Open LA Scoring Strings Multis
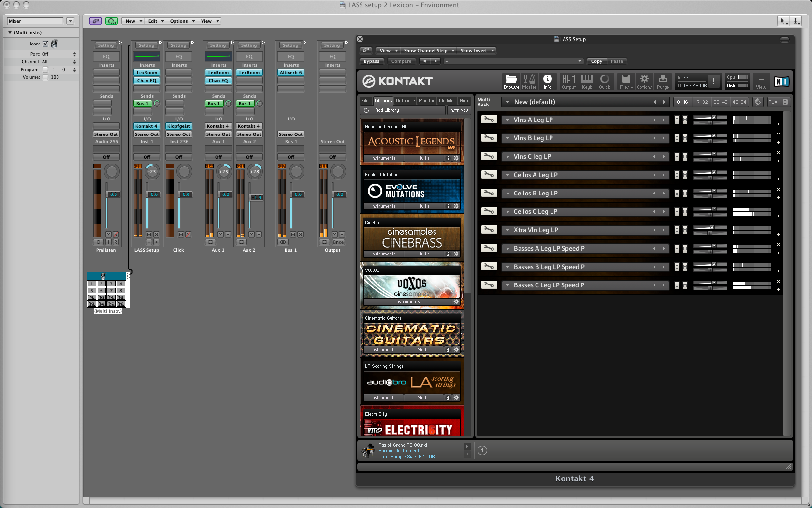 423,398
